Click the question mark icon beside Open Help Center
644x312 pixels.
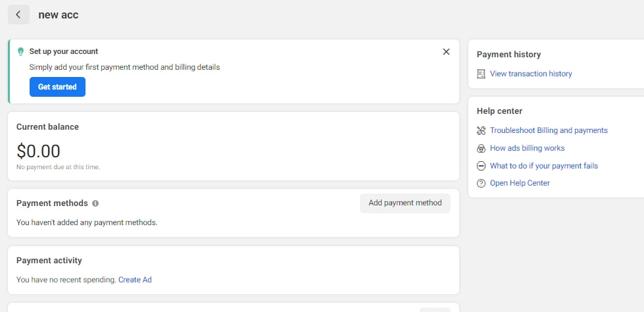pyautogui.click(x=481, y=184)
